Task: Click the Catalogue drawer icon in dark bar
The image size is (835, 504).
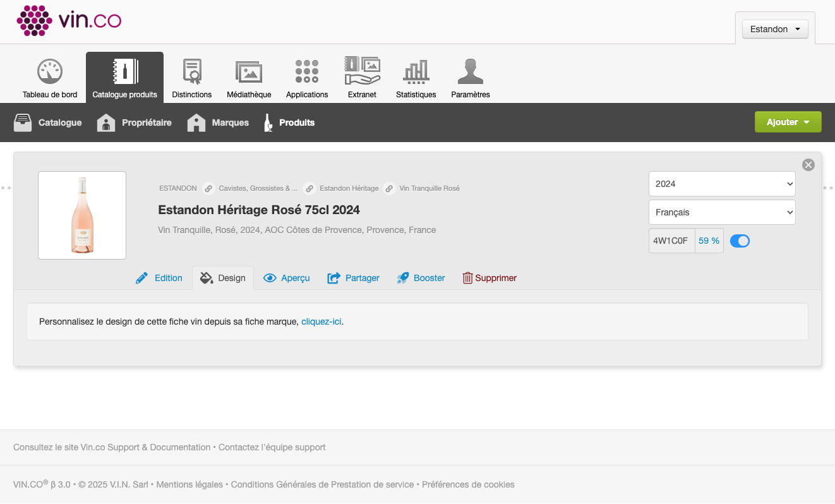Action: pos(23,123)
